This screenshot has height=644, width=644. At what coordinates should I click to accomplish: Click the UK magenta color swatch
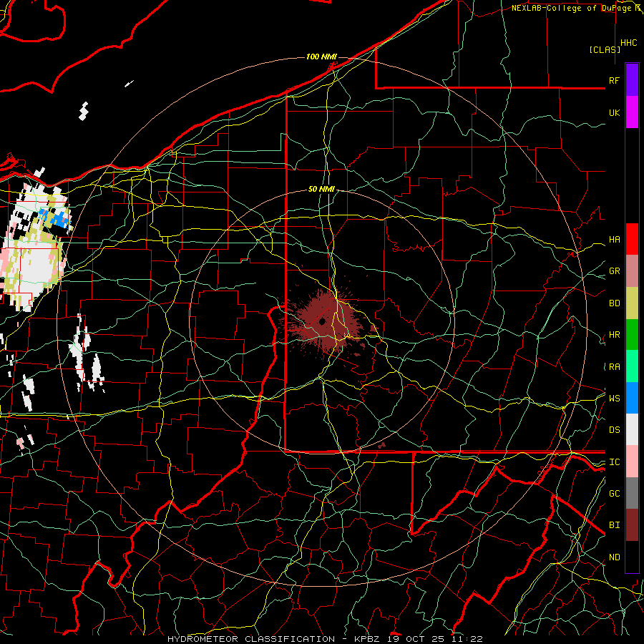pyautogui.click(x=632, y=112)
